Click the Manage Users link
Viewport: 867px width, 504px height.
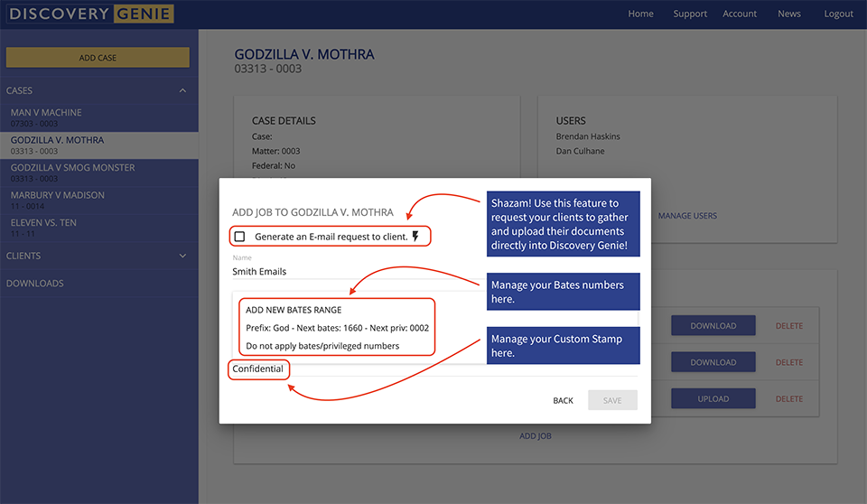coord(687,216)
